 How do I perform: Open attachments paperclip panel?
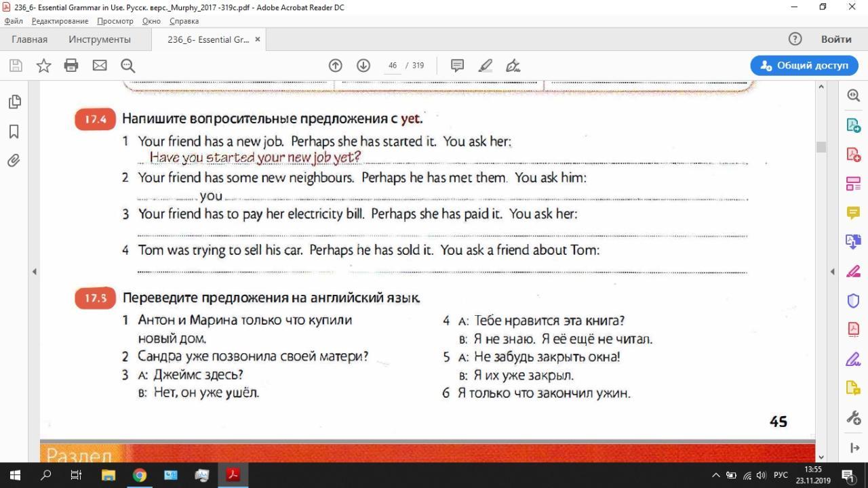coord(14,161)
